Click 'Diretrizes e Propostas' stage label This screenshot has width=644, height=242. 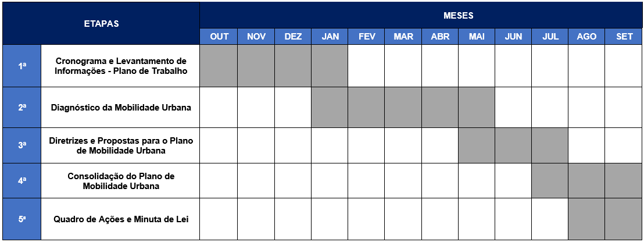(x=121, y=145)
